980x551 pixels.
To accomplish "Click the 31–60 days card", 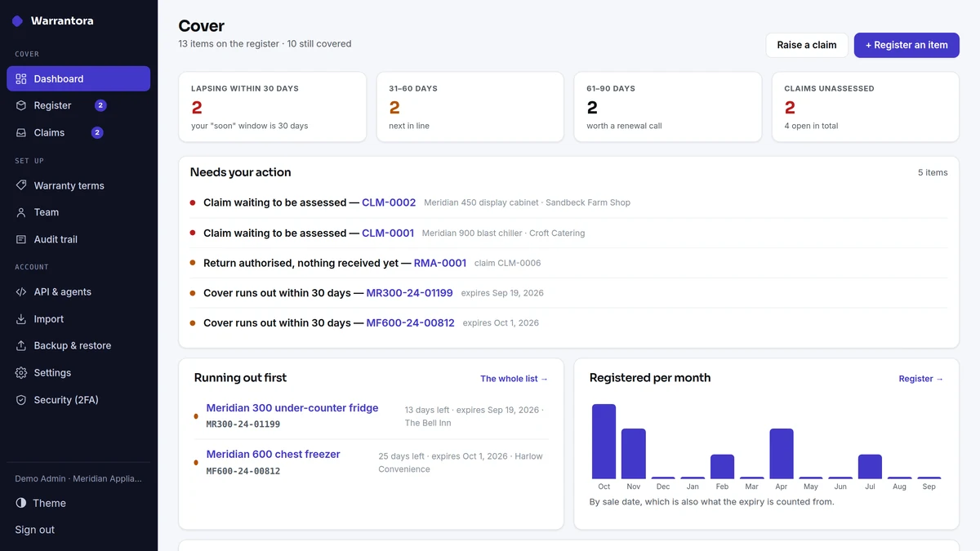I will (x=470, y=107).
